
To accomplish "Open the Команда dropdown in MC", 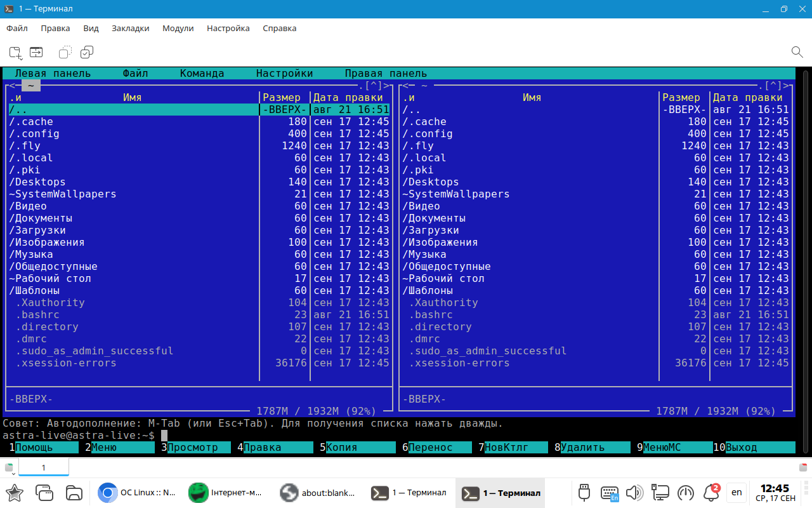I will pyautogui.click(x=202, y=74).
